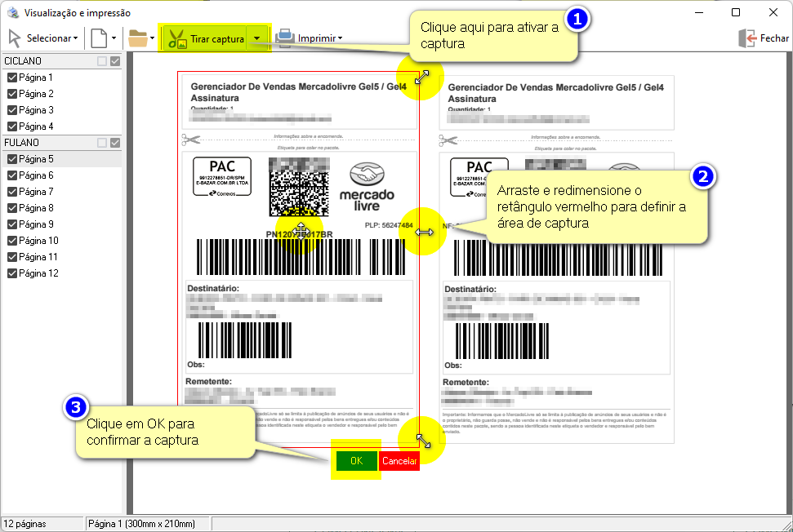Click the empty checkbox in CICLANO header
793x532 pixels.
[x=102, y=61]
